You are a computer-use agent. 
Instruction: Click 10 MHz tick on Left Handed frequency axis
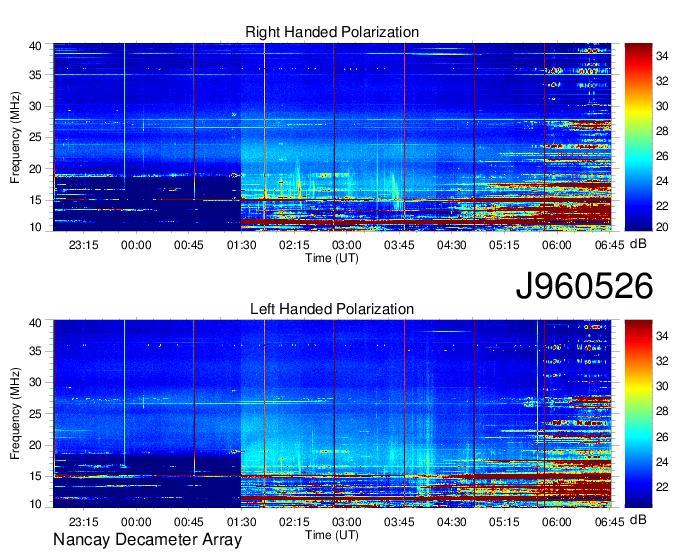coord(36,504)
